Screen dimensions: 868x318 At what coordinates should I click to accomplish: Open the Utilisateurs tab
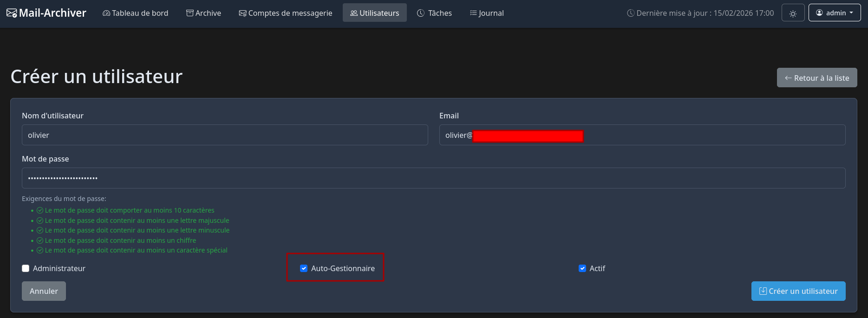pyautogui.click(x=374, y=13)
